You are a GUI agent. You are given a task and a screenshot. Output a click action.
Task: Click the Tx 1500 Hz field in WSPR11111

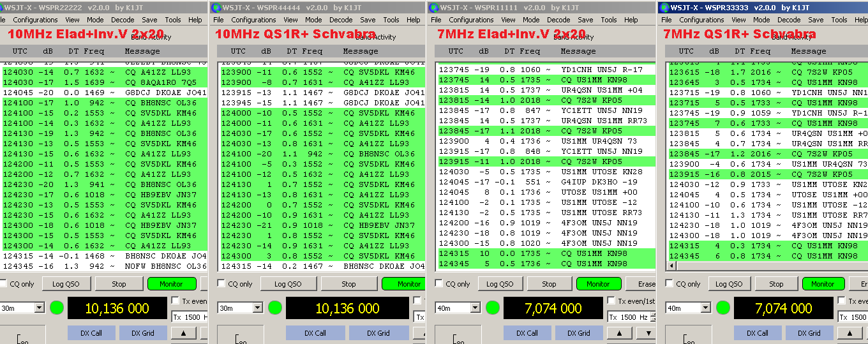pyautogui.click(x=629, y=317)
